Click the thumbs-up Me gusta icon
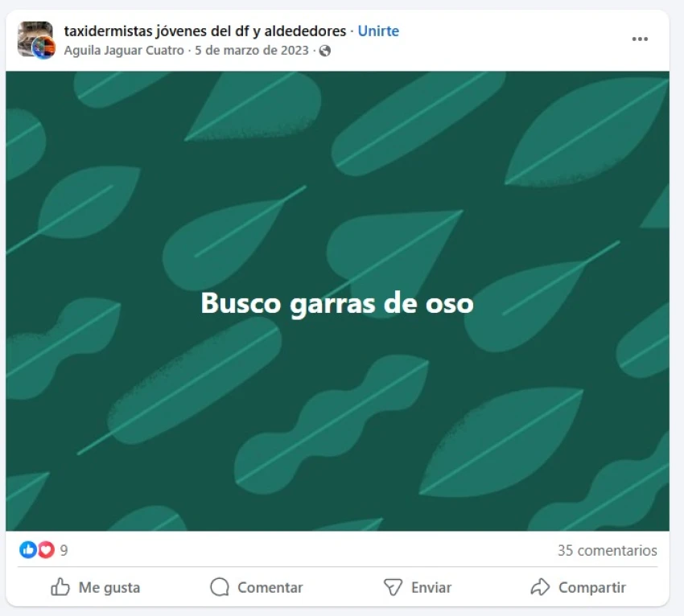The width and height of the screenshot is (684, 616). (60, 587)
